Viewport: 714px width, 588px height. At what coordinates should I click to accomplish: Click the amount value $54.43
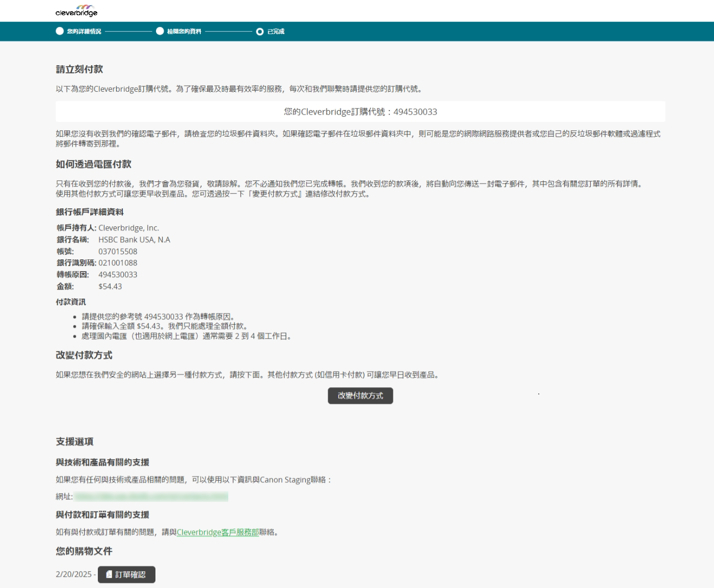coord(110,286)
